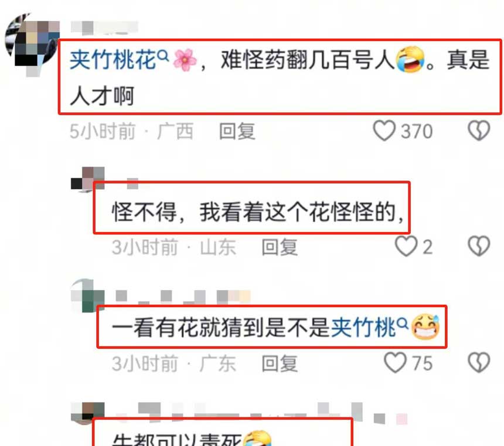Like the Guangdong comment with 75 likes
The height and width of the screenshot is (446, 504).
pos(396,363)
